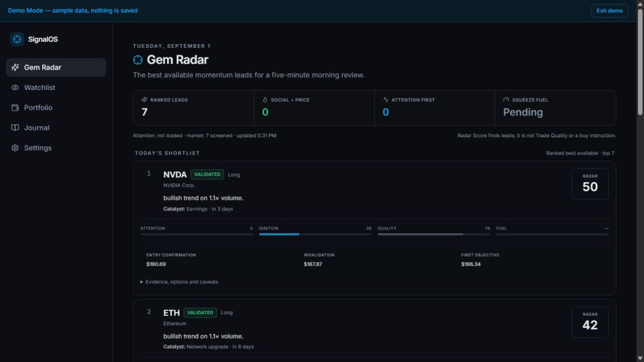Screen dimensions: 644x362
Task: Open the Gem Radar page
Action: pos(56,67)
